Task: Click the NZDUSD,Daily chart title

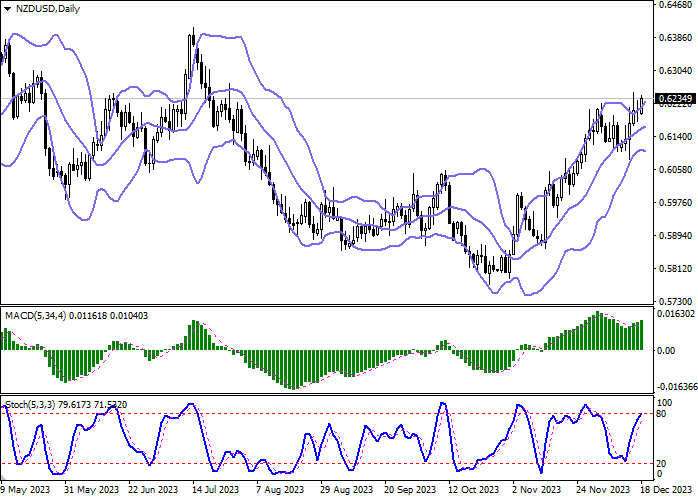Action: pos(48,8)
